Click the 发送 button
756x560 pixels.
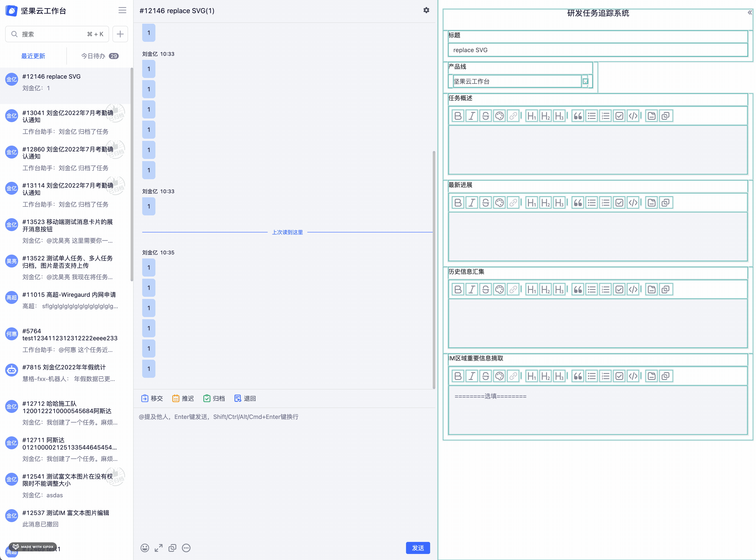pyautogui.click(x=417, y=548)
